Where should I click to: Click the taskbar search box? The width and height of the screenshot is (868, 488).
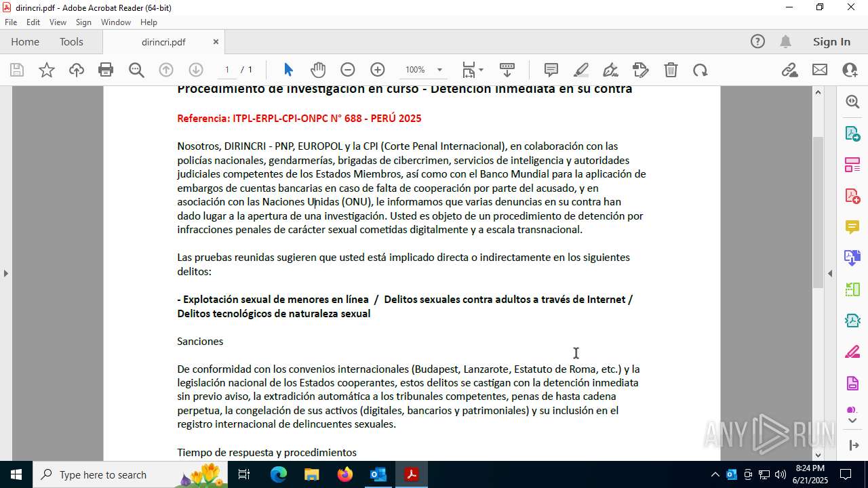132,474
